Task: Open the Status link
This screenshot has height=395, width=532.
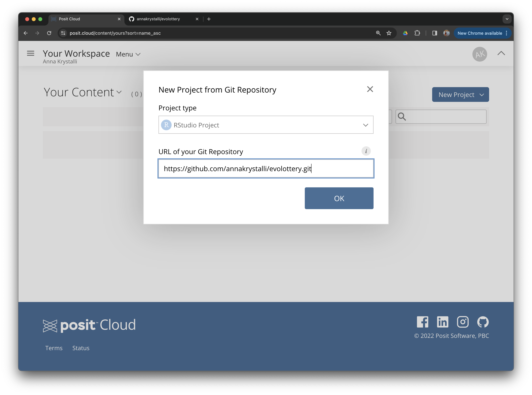Action: (x=81, y=348)
